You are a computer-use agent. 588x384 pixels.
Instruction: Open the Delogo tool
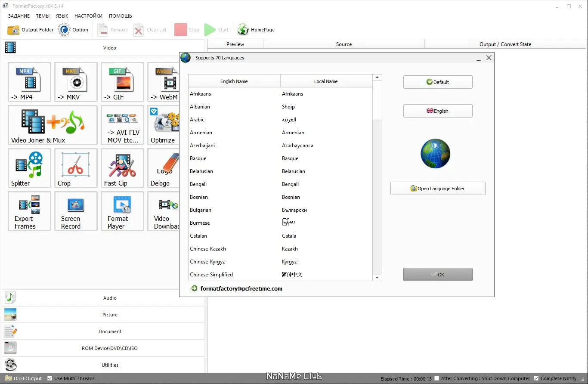pyautogui.click(x=164, y=168)
